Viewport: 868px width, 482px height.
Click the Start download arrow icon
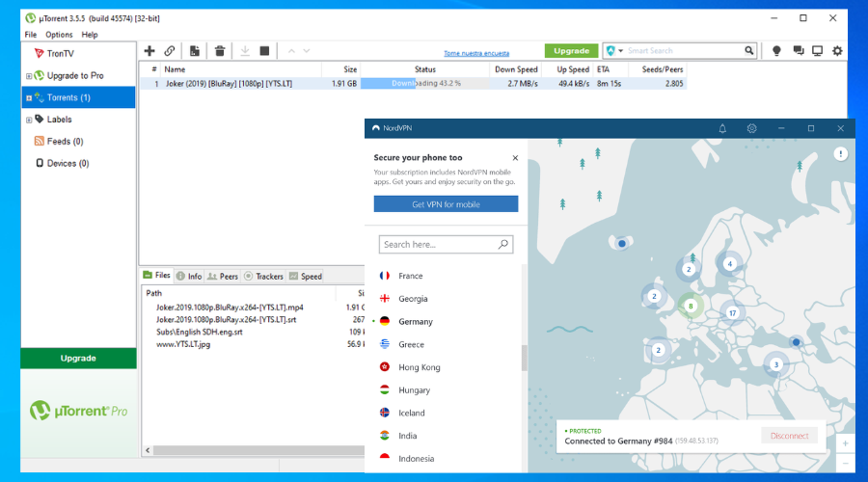(x=245, y=51)
